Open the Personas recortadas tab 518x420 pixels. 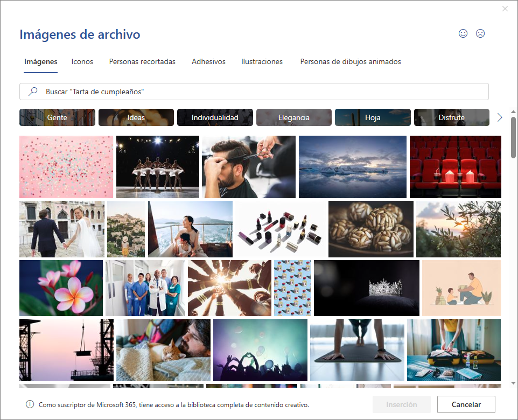click(x=142, y=62)
